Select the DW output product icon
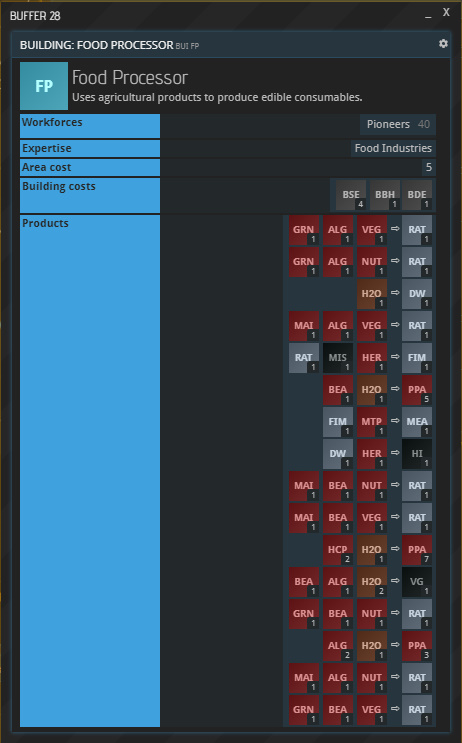The image size is (462, 743). (x=417, y=294)
